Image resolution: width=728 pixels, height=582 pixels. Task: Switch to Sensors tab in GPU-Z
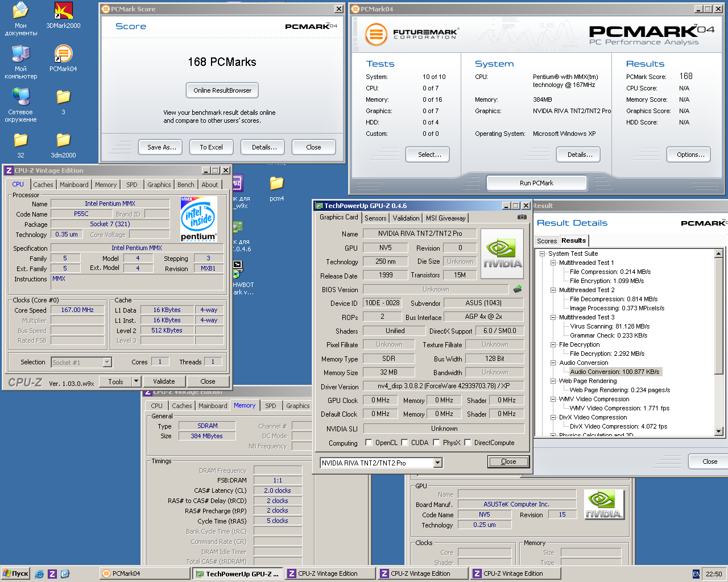(375, 218)
